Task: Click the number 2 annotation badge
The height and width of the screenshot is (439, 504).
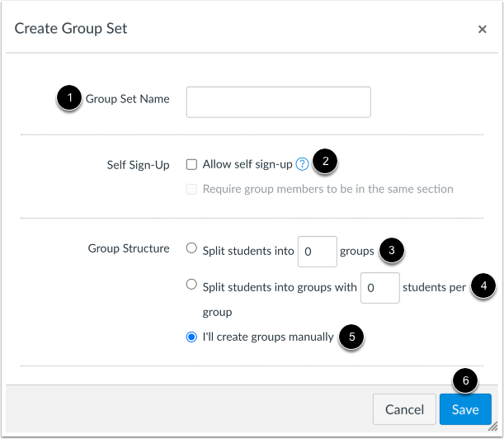Action: [326, 162]
